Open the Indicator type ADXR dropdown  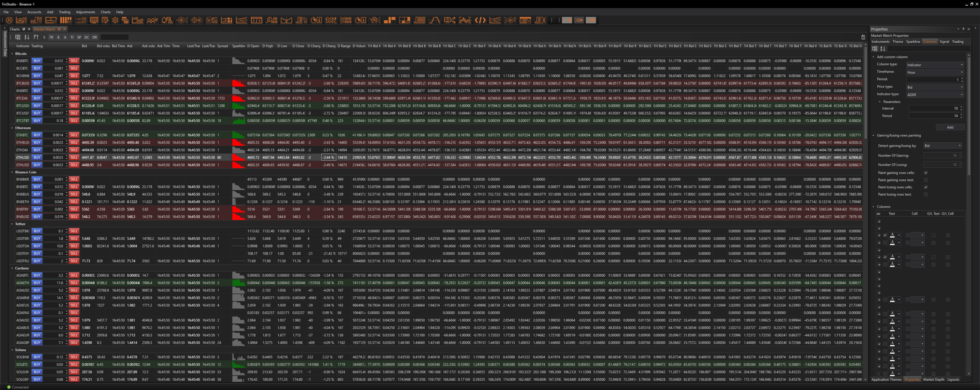pyautogui.click(x=935, y=95)
